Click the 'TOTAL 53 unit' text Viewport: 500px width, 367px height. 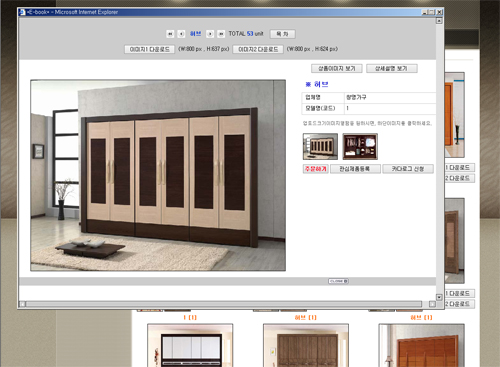point(246,34)
